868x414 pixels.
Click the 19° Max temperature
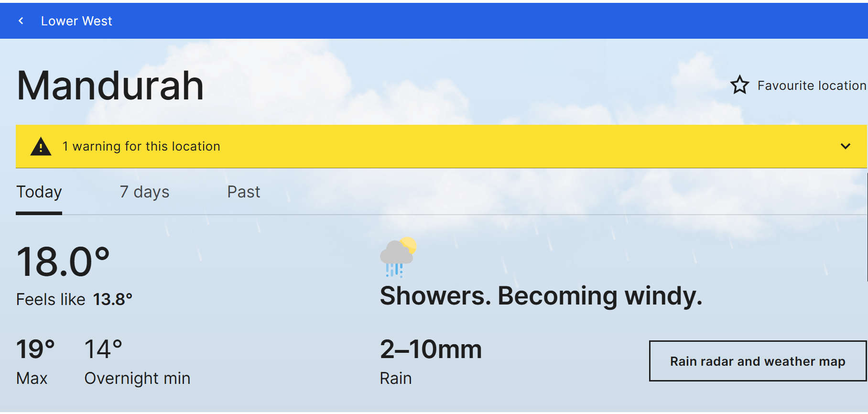coord(35,349)
